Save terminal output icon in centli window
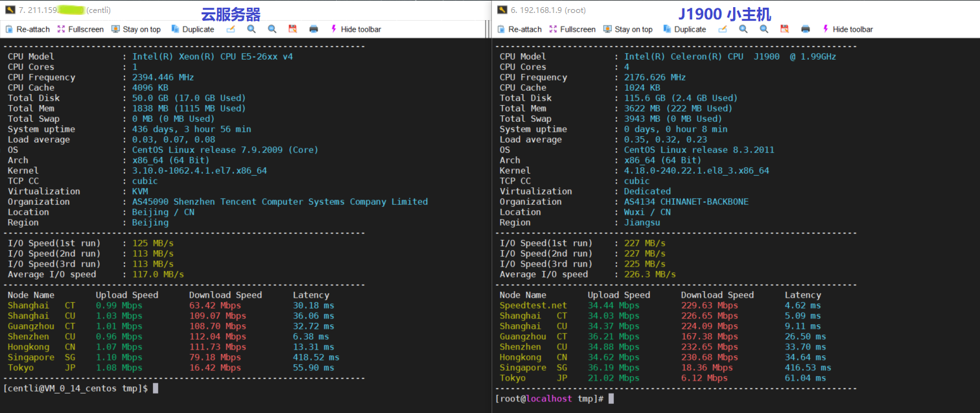The image size is (980, 413). (292, 29)
